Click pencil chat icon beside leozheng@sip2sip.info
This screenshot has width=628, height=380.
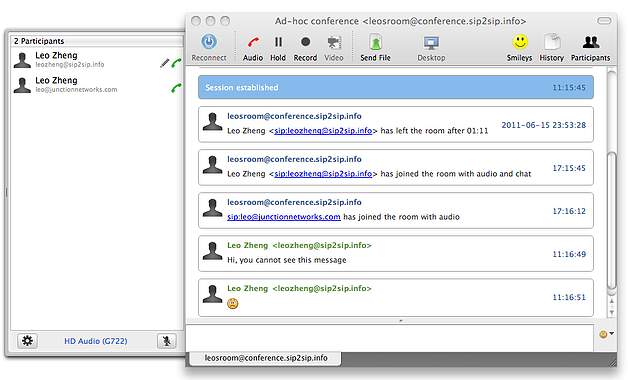[x=164, y=63]
